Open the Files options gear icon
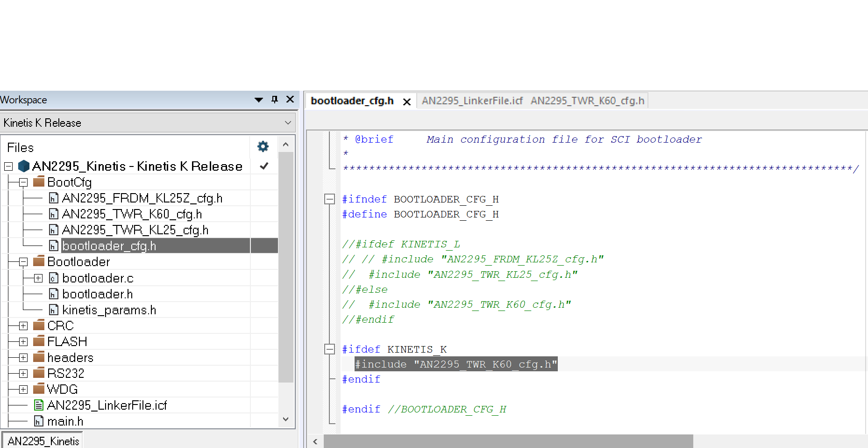 [x=263, y=146]
